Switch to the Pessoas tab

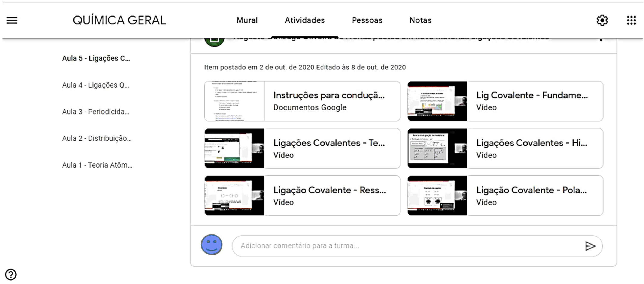tap(367, 20)
